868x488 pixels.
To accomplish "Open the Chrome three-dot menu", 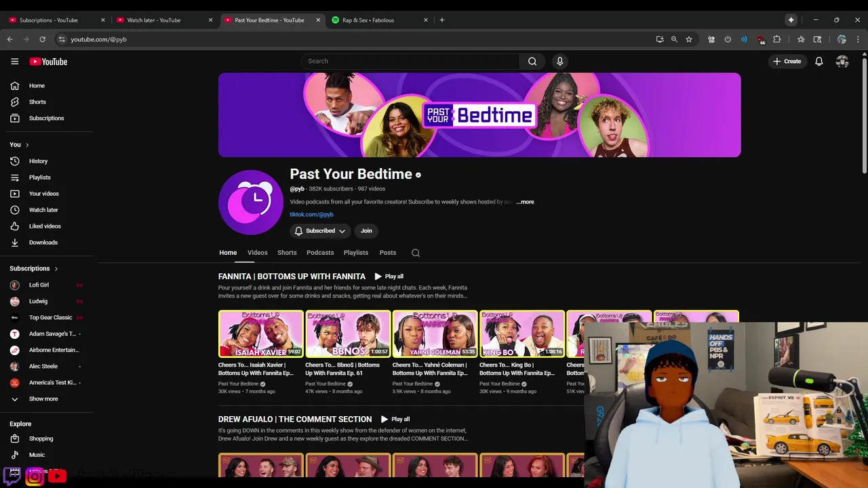I will [858, 39].
